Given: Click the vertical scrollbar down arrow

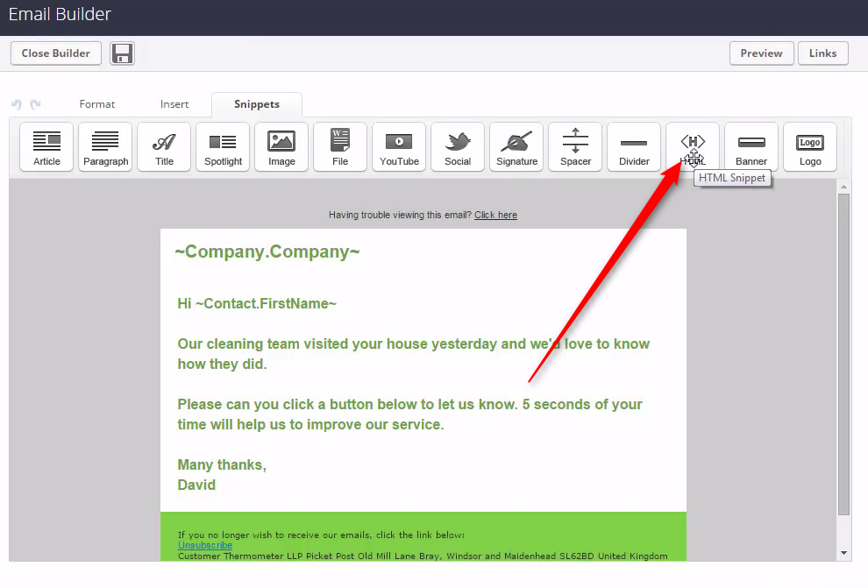Looking at the screenshot, I should [x=843, y=553].
